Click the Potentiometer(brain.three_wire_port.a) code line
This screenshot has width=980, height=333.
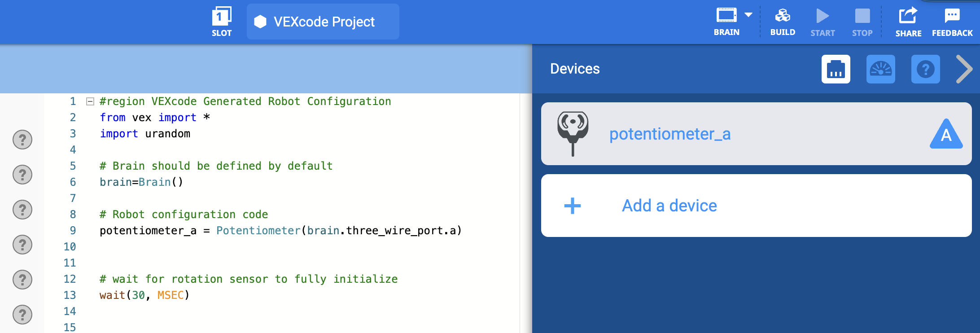pyautogui.click(x=280, y=231)
